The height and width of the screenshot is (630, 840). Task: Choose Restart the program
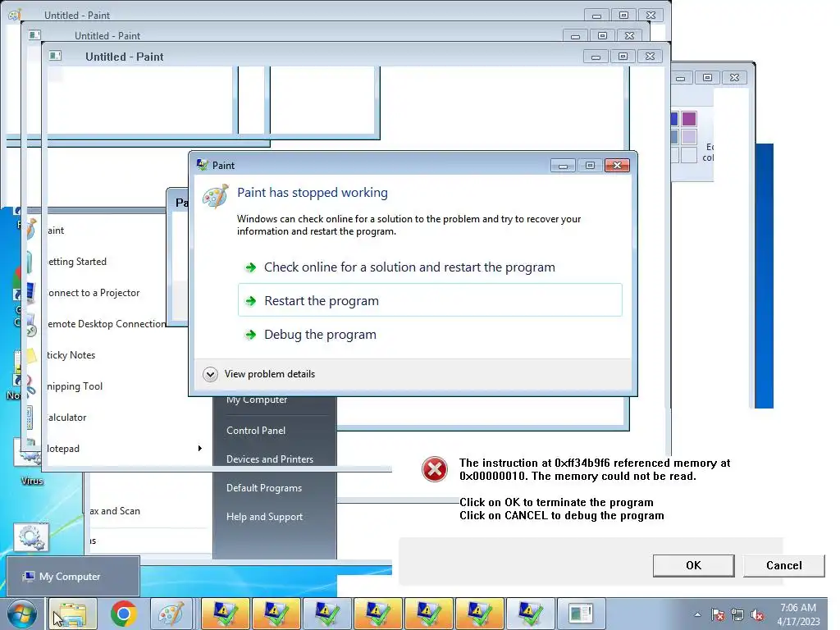430,300
